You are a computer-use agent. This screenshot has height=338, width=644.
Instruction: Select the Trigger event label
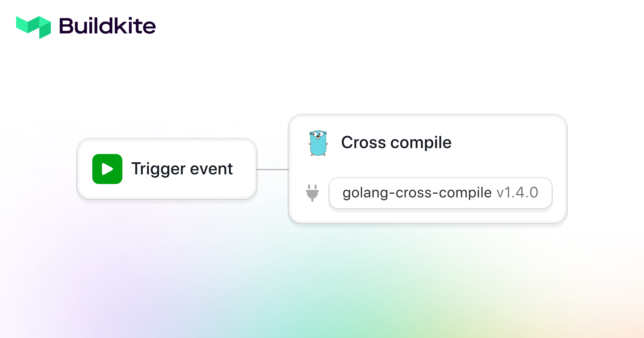[x=182, y=169]
